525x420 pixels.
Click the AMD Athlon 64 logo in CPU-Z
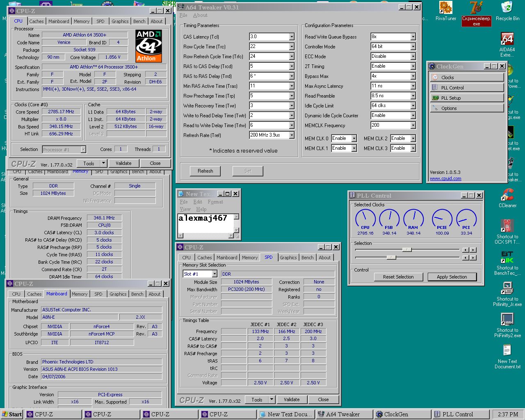point(149,46)
